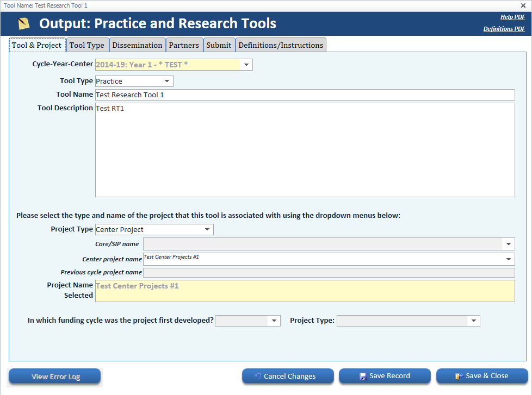Open the Dissemination tab
Screen dimensions: 532x395
pos(137,45)
